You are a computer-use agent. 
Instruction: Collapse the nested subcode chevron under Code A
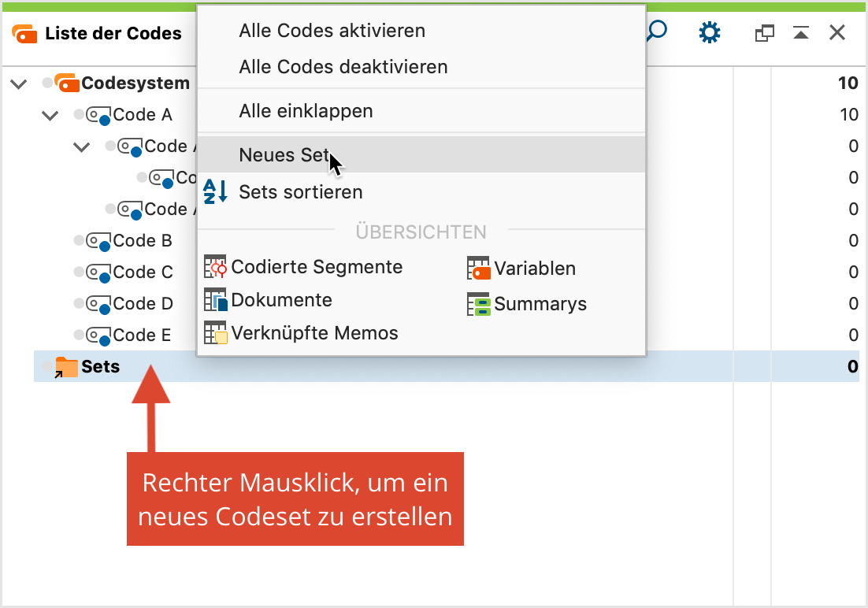pyautogui.click(x=82, y=147)
